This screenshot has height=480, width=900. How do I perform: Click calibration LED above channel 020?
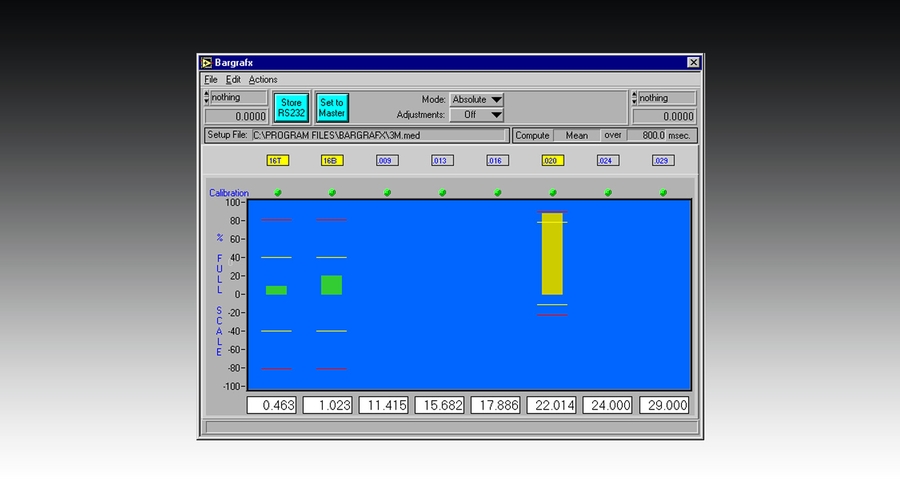click(x=552, y=192)
